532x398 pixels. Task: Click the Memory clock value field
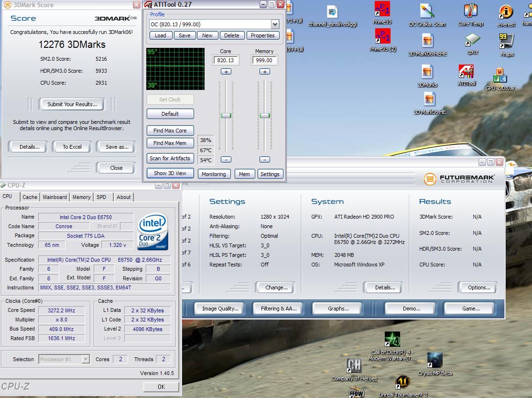point(264,60)
